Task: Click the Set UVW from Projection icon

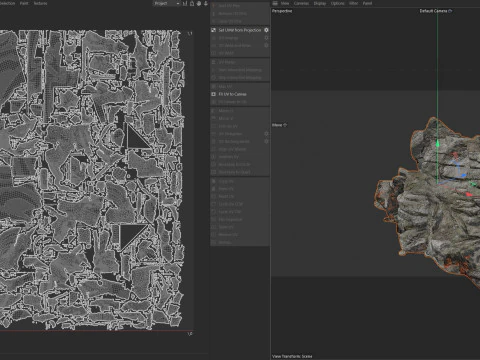Action: pos(214,30)
